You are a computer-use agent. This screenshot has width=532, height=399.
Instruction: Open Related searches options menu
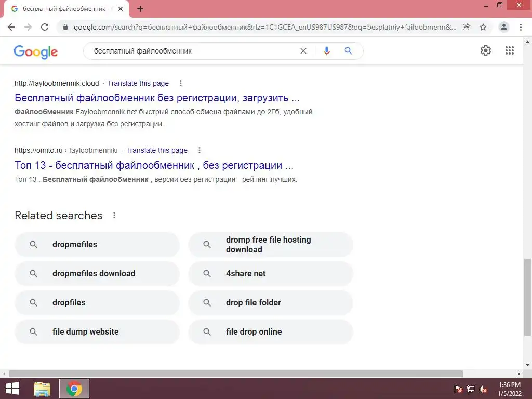point(114,215)
